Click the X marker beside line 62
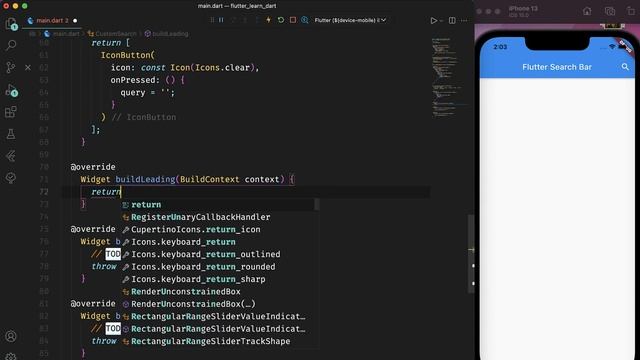Viewport: 640px width, 360px height. (x=28, y=68)
